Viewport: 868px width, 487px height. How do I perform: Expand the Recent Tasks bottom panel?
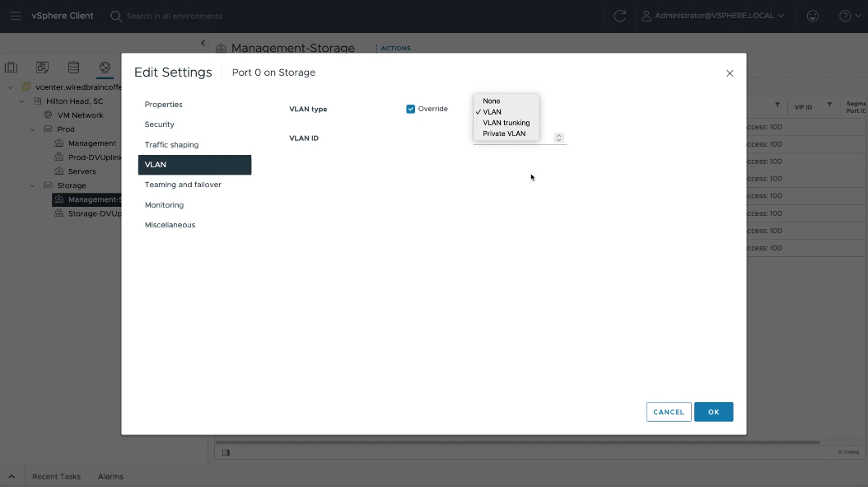click(x=12, y=476)
